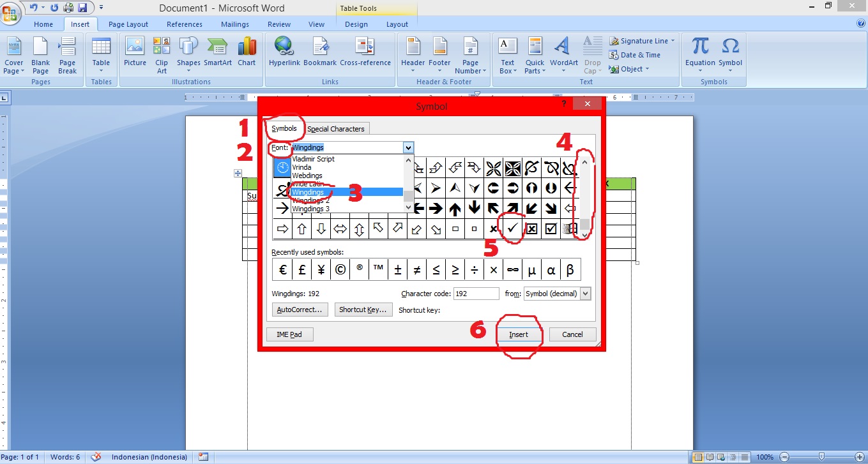
Task: Choose Vladimir Script in the font list
Action: (347, 159)
